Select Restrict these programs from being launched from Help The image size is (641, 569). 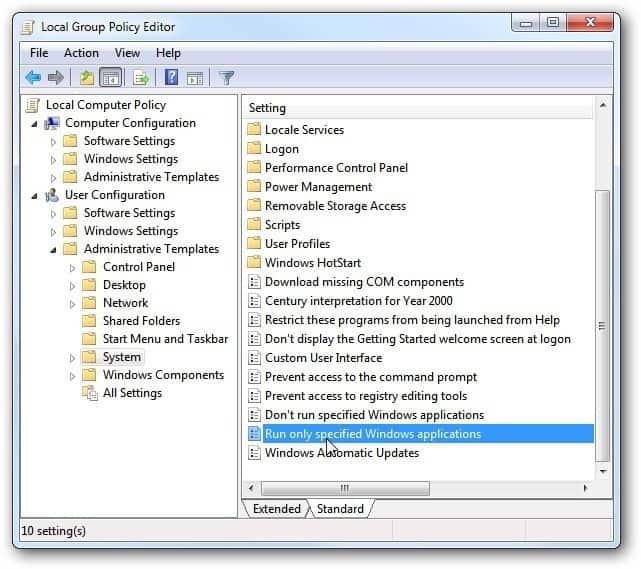coord(412,320)
